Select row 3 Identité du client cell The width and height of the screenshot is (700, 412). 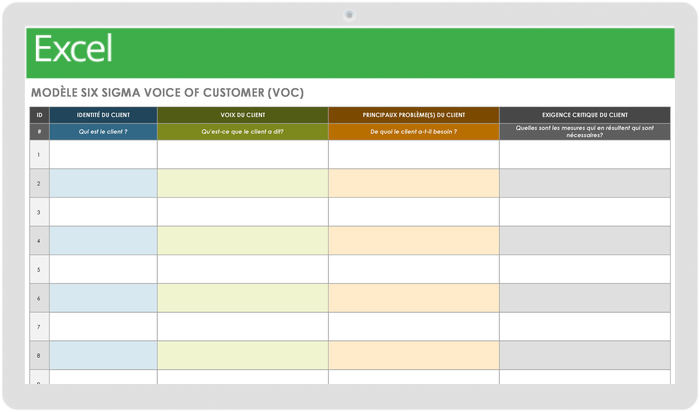point(103,212)
